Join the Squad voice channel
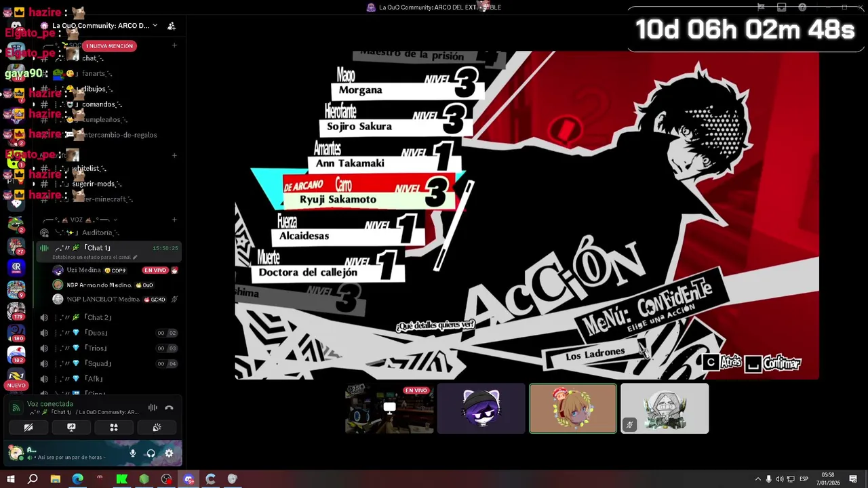The image size is (868, 488). [x=98, y=364]
